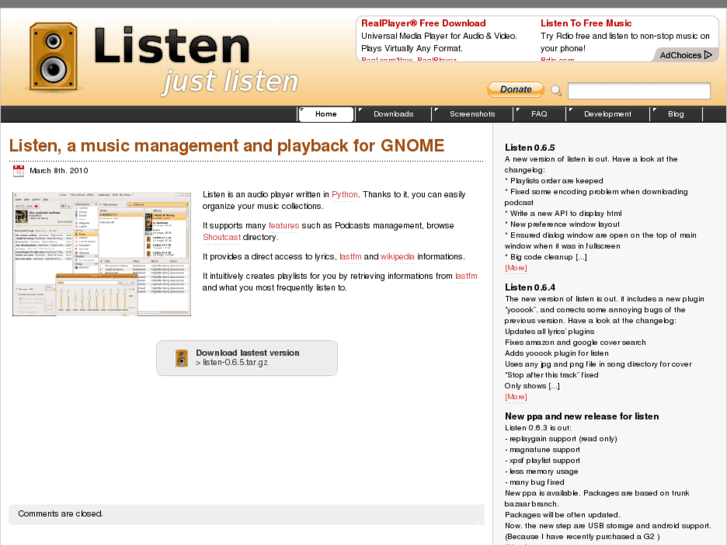The image size is (727, 545).
Task: Open the wikipedia link
Action: click(397, 256)
